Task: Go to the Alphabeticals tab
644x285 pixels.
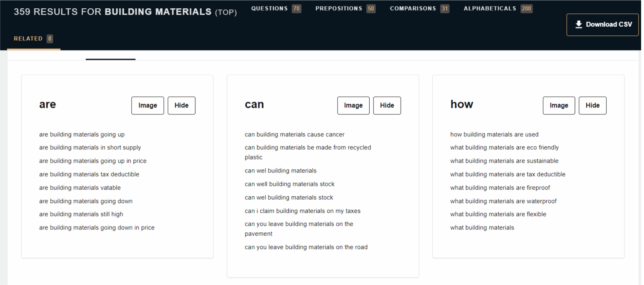Action: pyautogui.click(x=497, y=8)
